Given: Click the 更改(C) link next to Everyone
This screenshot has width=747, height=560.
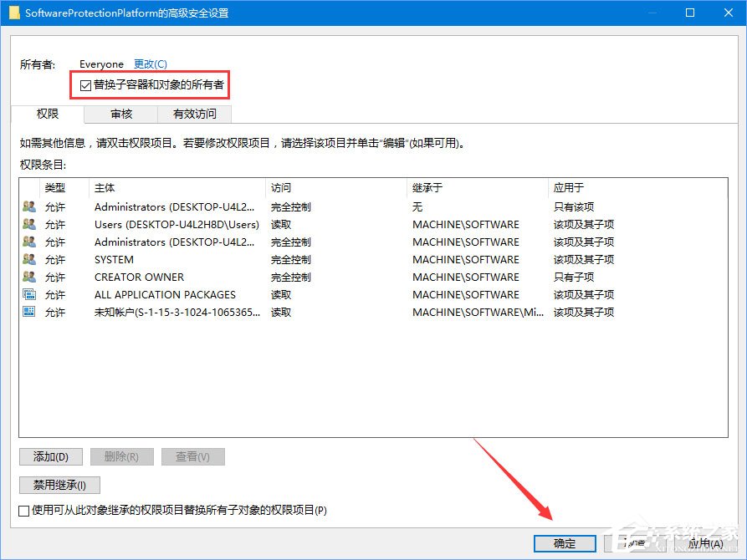Looking at the screenshot, I should click(x=150, y=64).
